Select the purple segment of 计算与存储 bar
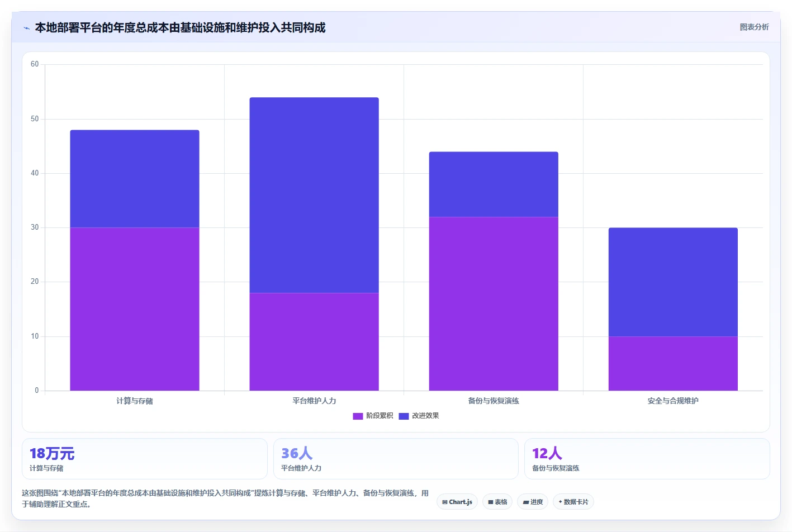 (x=135, y=309)
